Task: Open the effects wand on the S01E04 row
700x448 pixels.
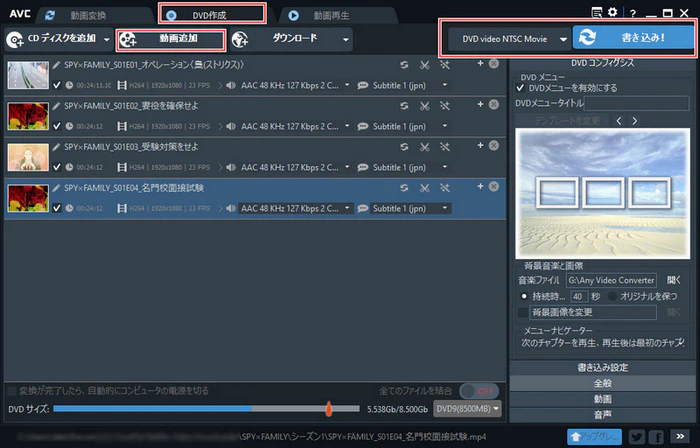Action: (445, 188)
